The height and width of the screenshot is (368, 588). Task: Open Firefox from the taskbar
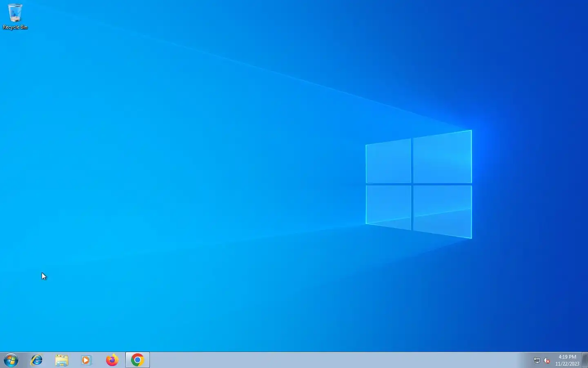click(x=112, y=360)
